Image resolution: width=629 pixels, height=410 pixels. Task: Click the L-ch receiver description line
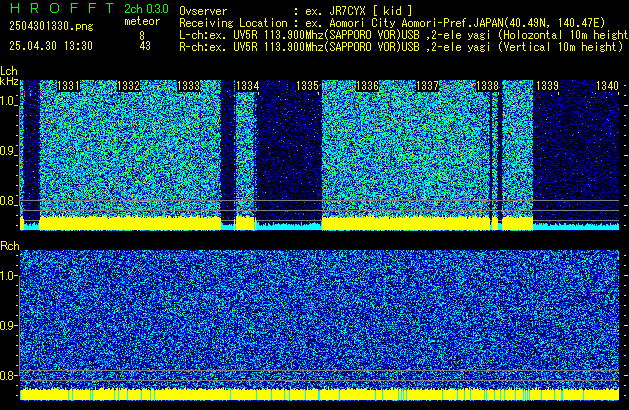coord(404,35)
